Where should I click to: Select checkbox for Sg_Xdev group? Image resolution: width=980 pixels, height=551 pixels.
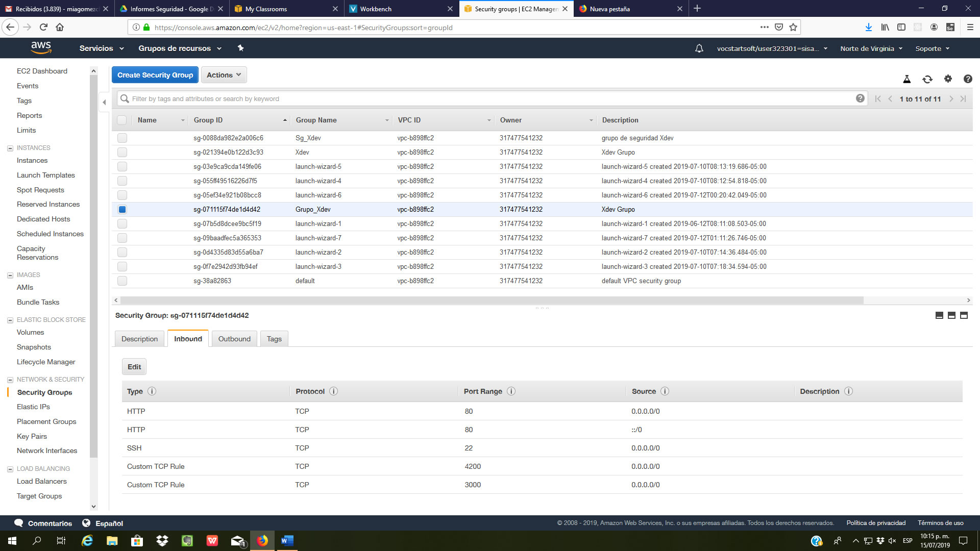click(x=122, y=138)
